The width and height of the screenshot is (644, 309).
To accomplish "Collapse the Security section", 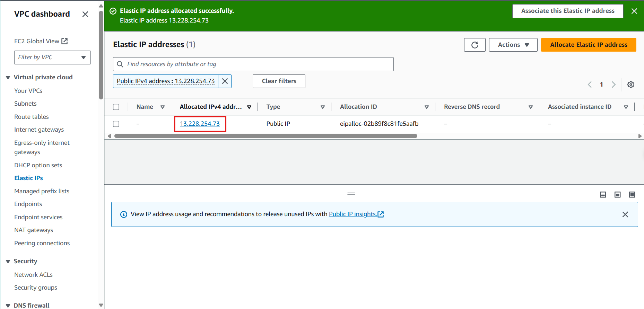I will point(8,262).
